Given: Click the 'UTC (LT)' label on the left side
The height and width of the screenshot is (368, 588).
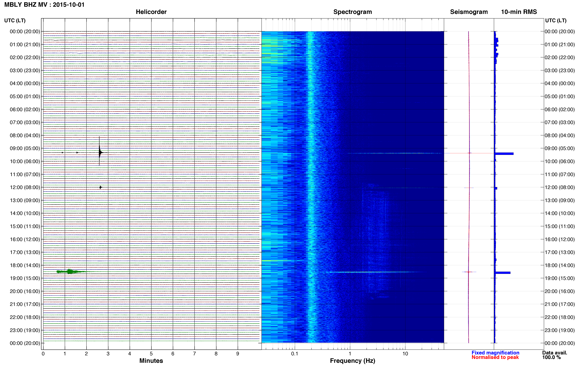Looking at the screenshot, I should (15, 20).
